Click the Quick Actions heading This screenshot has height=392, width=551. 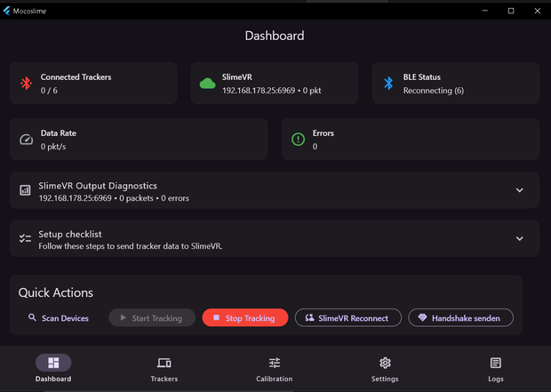pos(55,292)
